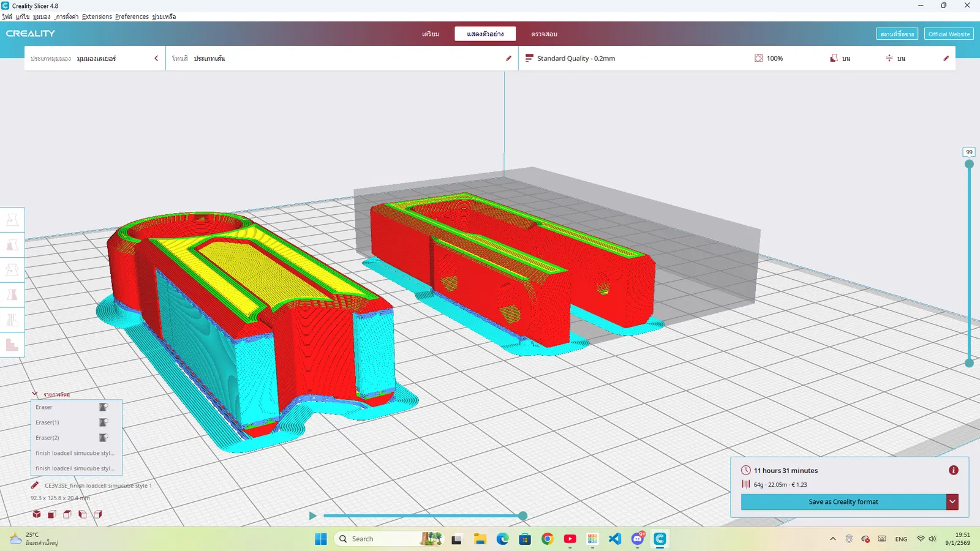The height and width of the screenshot is (551, 980).
Task: Switch to the เตรียม (Prepare) tab
Action: point(431,34)
